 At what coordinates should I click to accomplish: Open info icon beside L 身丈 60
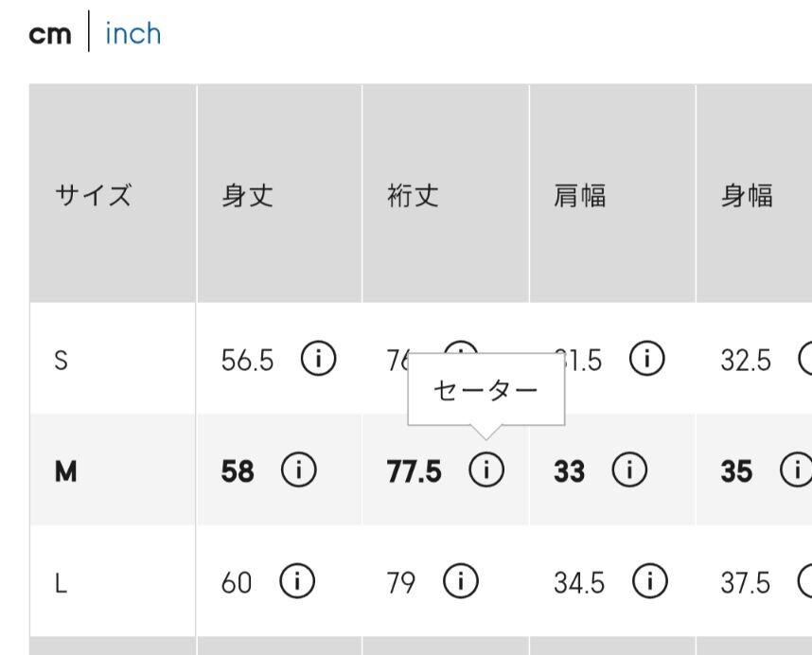click(x=297, y=581)
